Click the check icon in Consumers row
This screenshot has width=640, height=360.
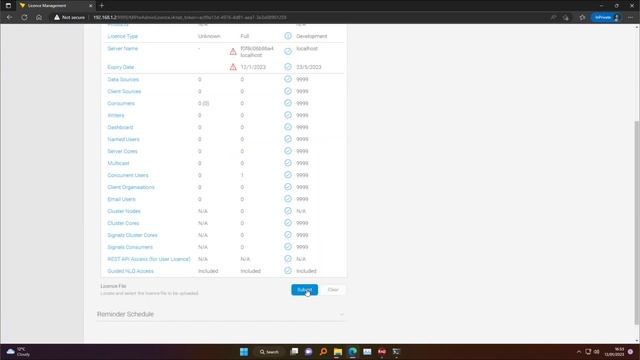pyautogui.click(x=288, y=103)
